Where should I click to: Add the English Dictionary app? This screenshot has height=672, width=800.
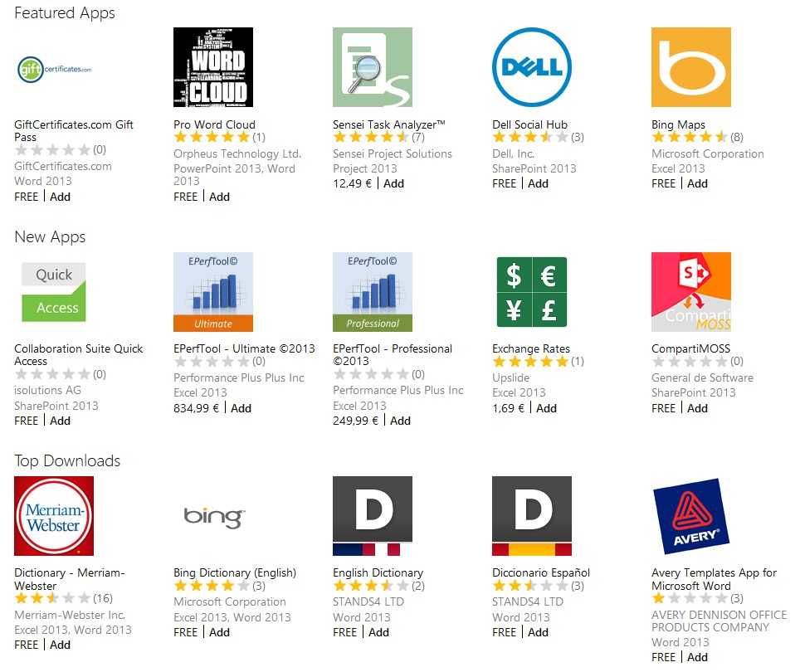(x=378, y=632)
